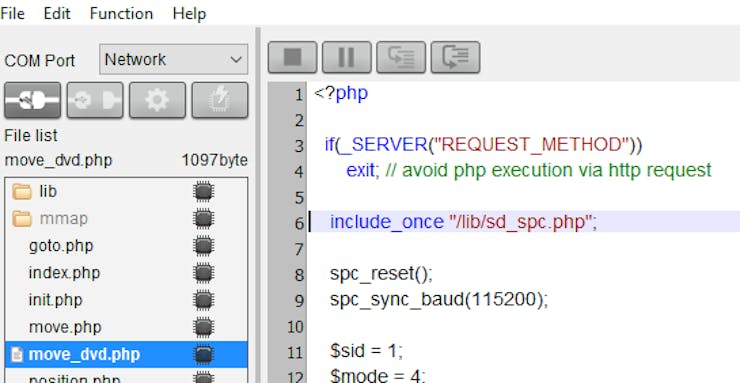Click the "/lib/sd_spc.php" string
Screen dimensions: 740x383
click(x=520, y=222)
